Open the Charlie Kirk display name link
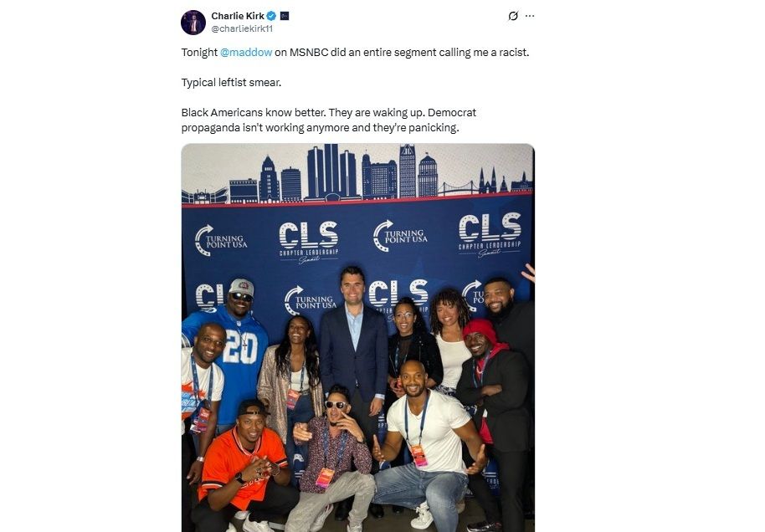The width and height of the screenshot is (765, 532). [x=238, y=16]
